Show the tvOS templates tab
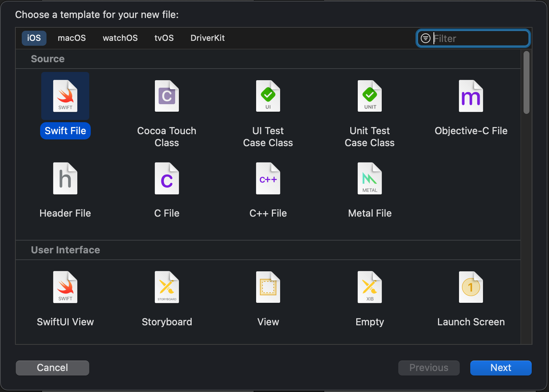Image resolution: width=549 pixels, height=392 pixels. tap(164, 38)
